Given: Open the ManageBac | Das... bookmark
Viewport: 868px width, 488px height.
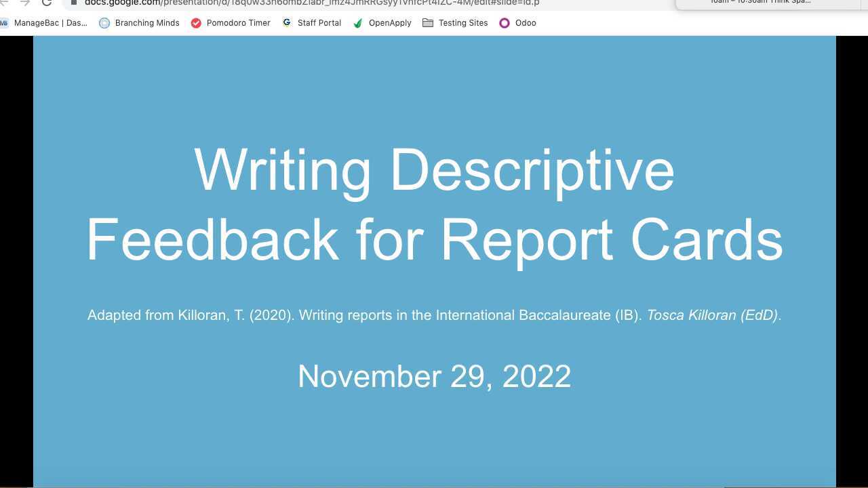Looking at the screenshot, I should pyautogui.click(x=51, y=22).
